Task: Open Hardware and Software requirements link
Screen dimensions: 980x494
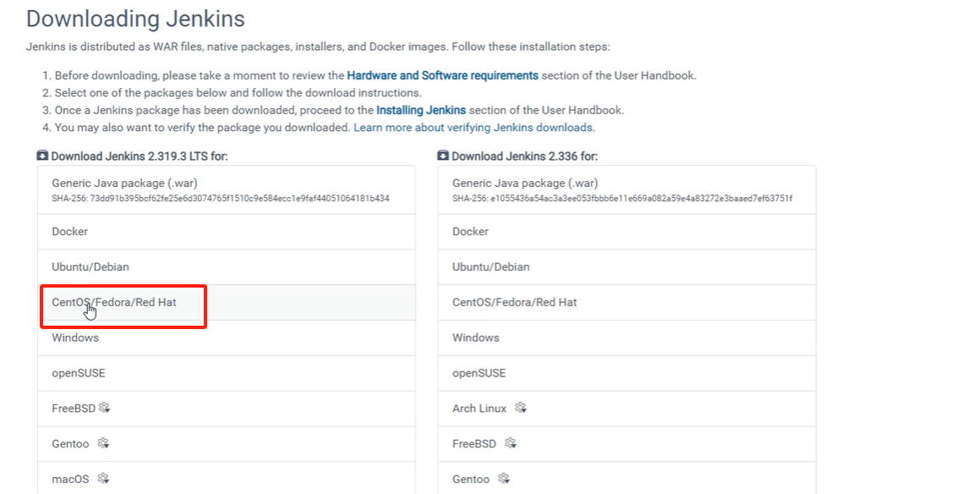Action: click(442, 75)
